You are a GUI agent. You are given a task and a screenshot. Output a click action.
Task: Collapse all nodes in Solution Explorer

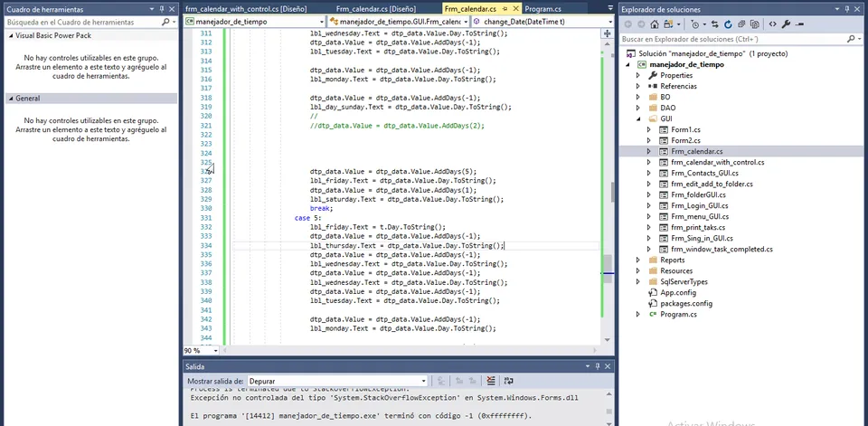point(741,24)
